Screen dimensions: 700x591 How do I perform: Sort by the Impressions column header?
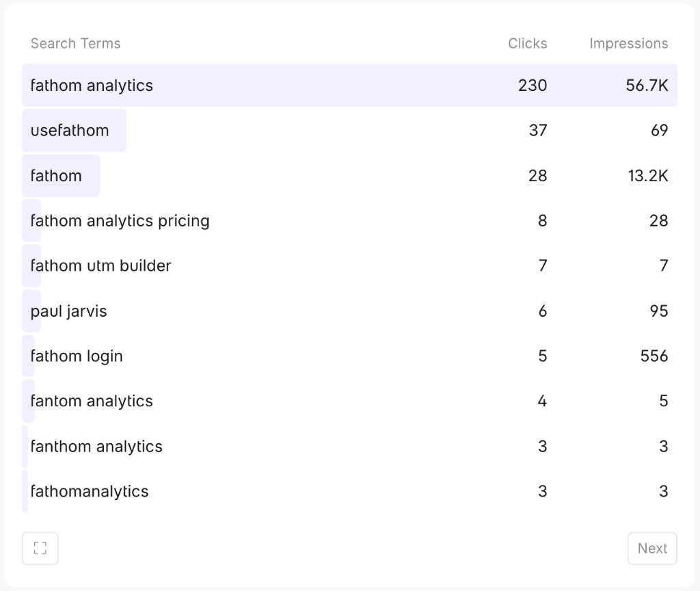[628, 43]
